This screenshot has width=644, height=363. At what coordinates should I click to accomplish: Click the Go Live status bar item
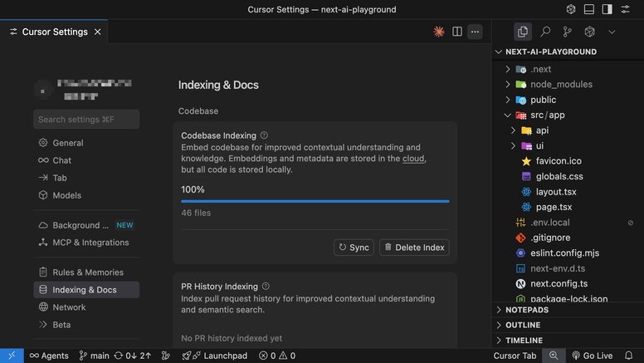tap(592, 356)
